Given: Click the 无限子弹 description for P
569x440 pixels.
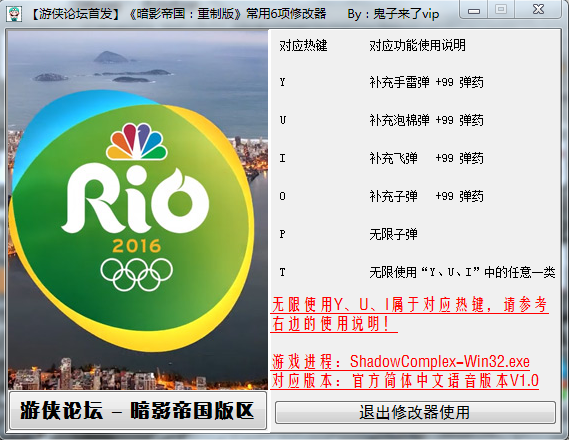Looking at the screenshot, I should point(393,234).
